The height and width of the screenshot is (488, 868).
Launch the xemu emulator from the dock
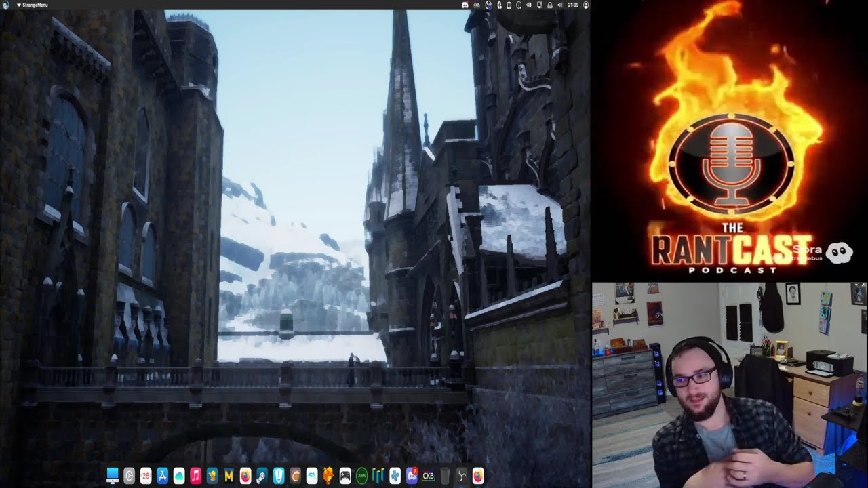tap(361, 476)
